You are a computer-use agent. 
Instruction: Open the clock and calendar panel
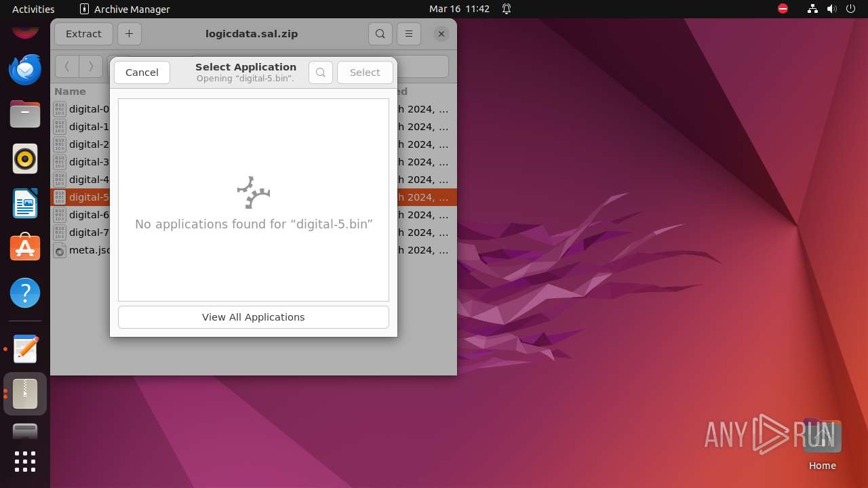459,9
